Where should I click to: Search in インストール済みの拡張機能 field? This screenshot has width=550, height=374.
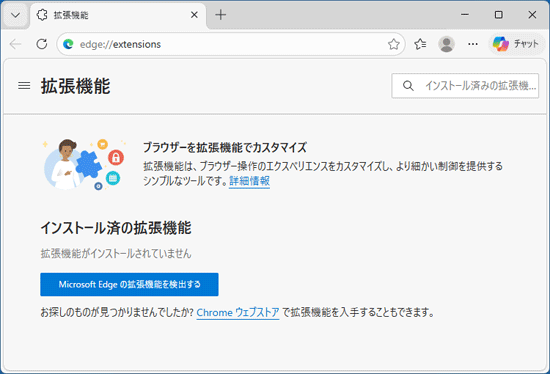point(465,86)
